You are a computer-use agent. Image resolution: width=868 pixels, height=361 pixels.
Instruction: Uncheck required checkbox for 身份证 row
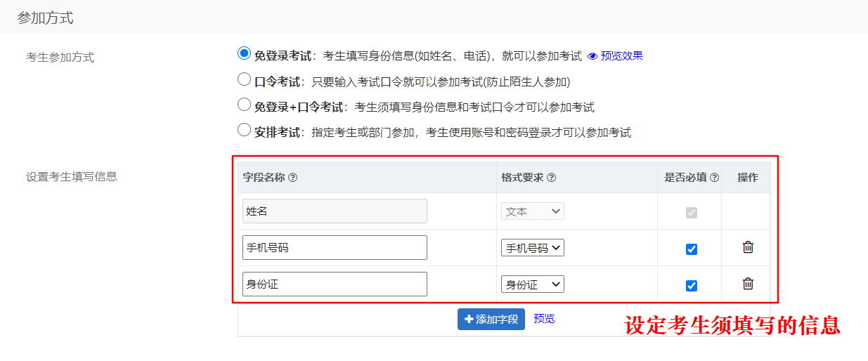pos(692,285)
